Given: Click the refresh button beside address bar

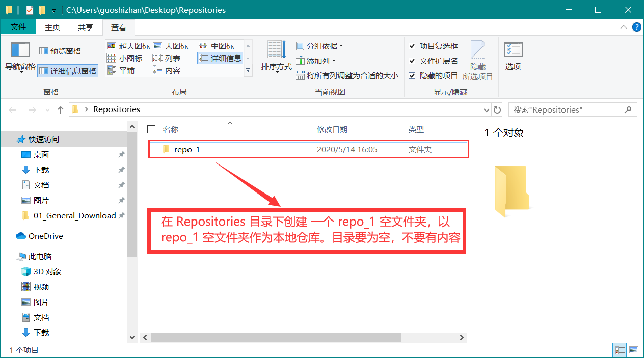Looking at the screenshot, I should point(498,109).
